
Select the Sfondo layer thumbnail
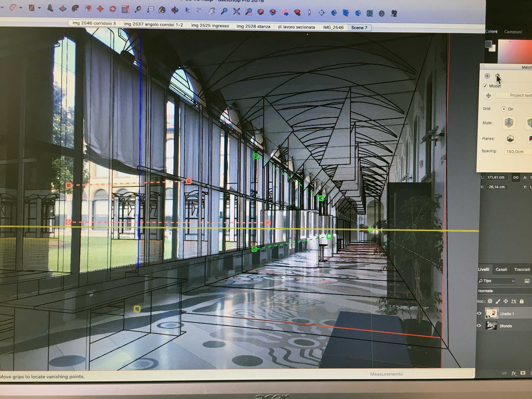[491, 326]
